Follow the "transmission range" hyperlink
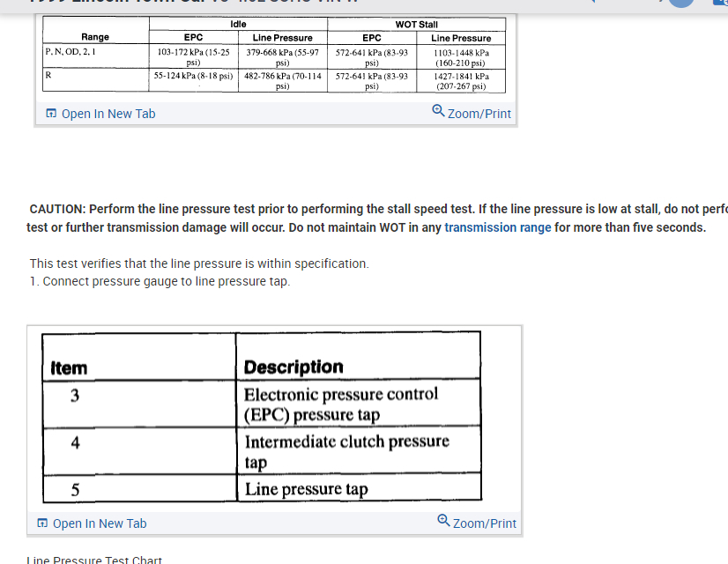This screenshot has height=564, width=728. coord(498,227)
